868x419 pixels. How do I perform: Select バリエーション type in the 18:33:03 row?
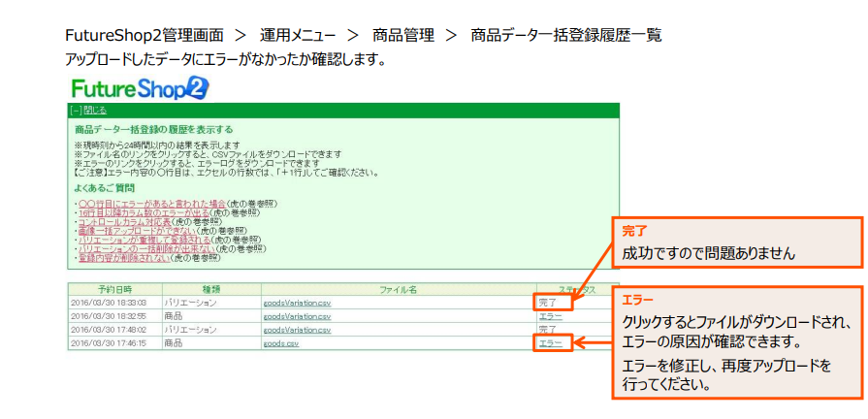190,303
